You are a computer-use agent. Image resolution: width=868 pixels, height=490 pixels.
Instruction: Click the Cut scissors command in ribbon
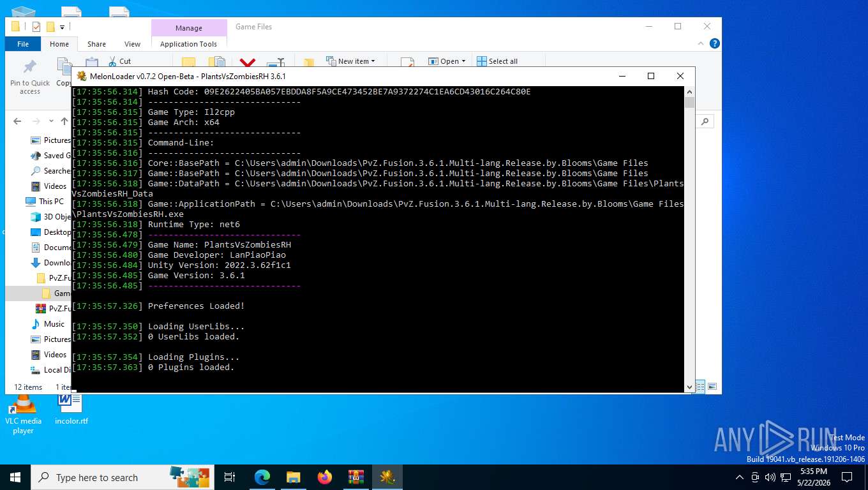pos(119,61)
